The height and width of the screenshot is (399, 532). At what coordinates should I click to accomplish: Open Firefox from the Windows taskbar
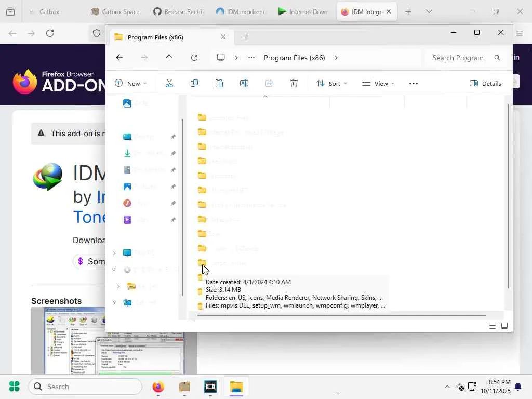(158, 387)
